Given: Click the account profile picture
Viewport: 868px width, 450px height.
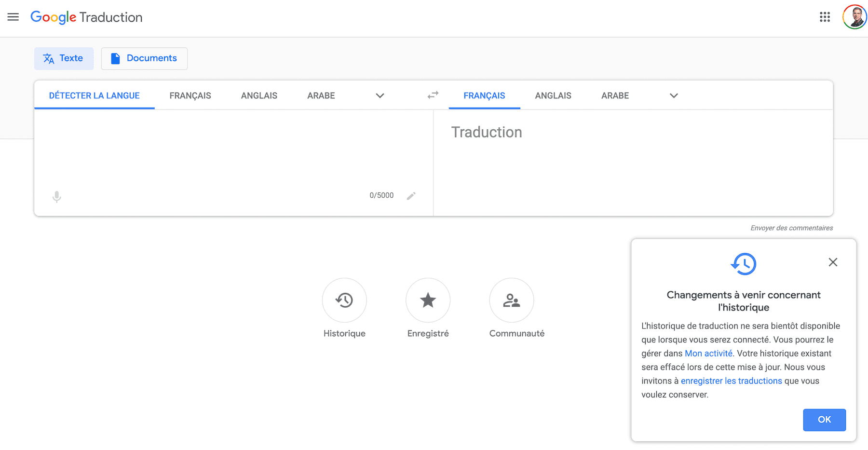Looking at the screenshot, I should 854,17.
